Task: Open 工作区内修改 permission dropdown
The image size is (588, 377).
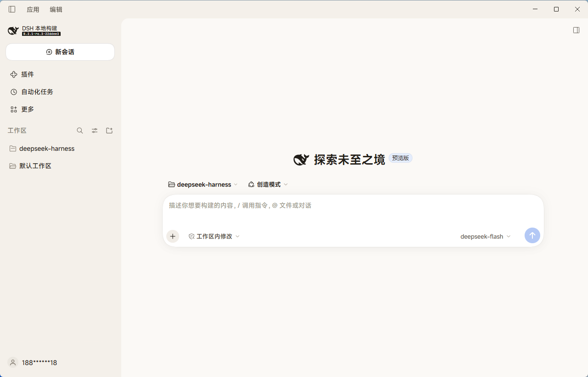Action: tap(214, 236)
